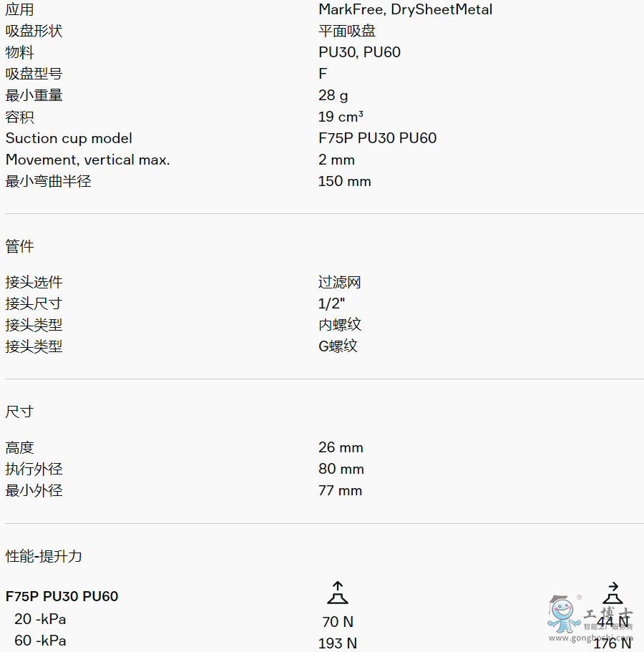This screenshot has width=644, height=652.
Task: Click the 管件 section heading
Action: click(x=20, y=246)
